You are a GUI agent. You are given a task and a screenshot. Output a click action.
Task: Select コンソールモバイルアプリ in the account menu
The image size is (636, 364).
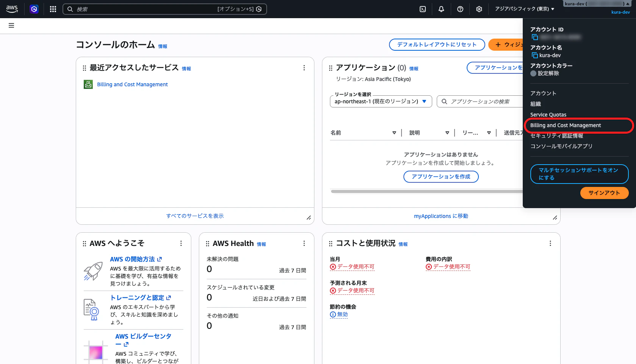(x=561, y=146)
